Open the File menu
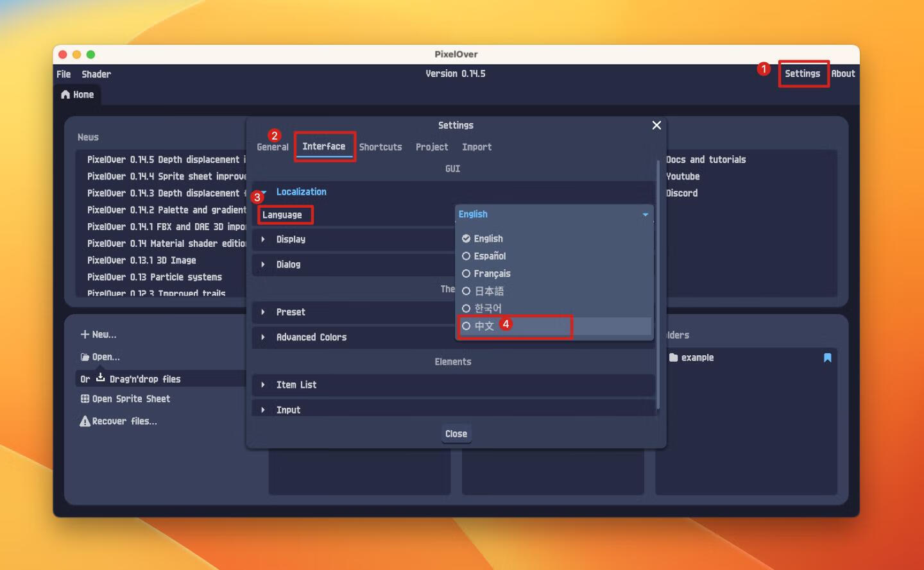The width and height of the screenshot is (924, 570). pos(64,74)
